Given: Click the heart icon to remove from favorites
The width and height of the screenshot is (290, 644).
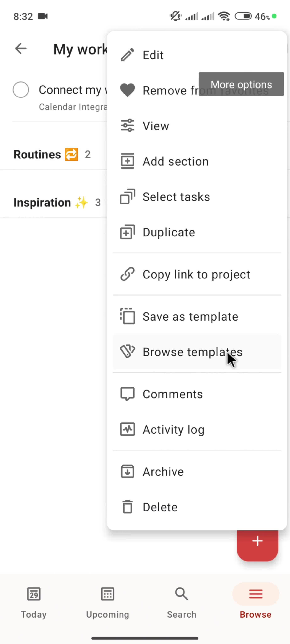Looking at the screenshot, I should coord(127,90).
